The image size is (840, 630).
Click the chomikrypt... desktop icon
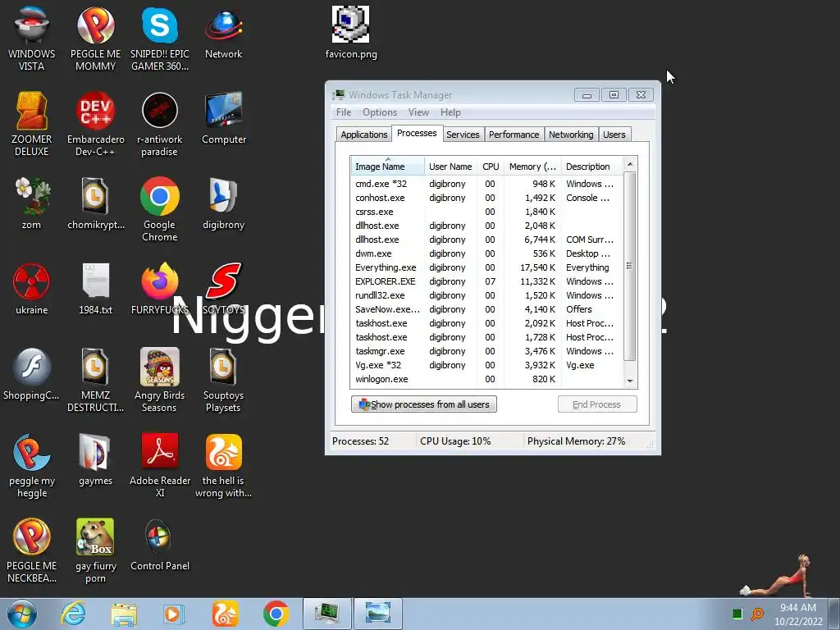(95, 203)
